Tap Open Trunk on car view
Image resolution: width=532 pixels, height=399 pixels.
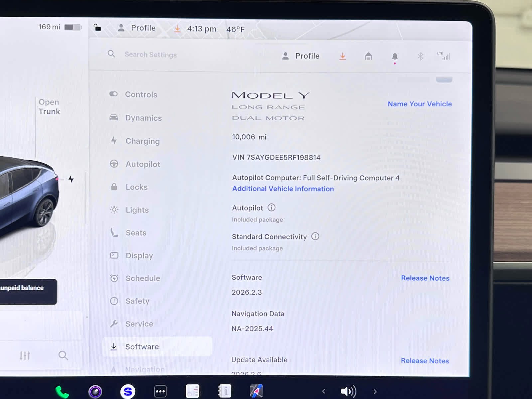[49, 107]
